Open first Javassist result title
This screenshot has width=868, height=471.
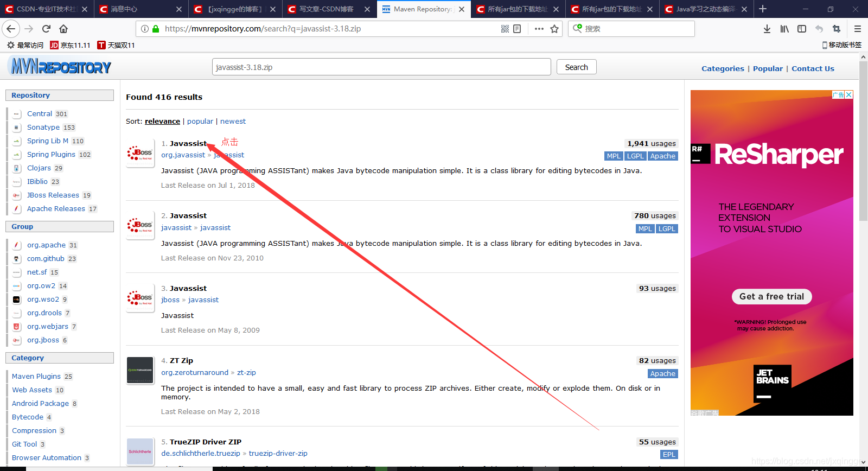(x=188, y=143)
